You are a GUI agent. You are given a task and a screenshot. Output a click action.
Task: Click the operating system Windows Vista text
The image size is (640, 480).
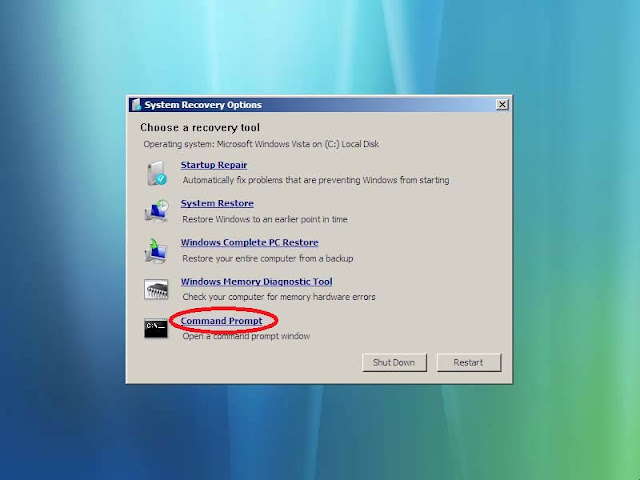(261, 144)
